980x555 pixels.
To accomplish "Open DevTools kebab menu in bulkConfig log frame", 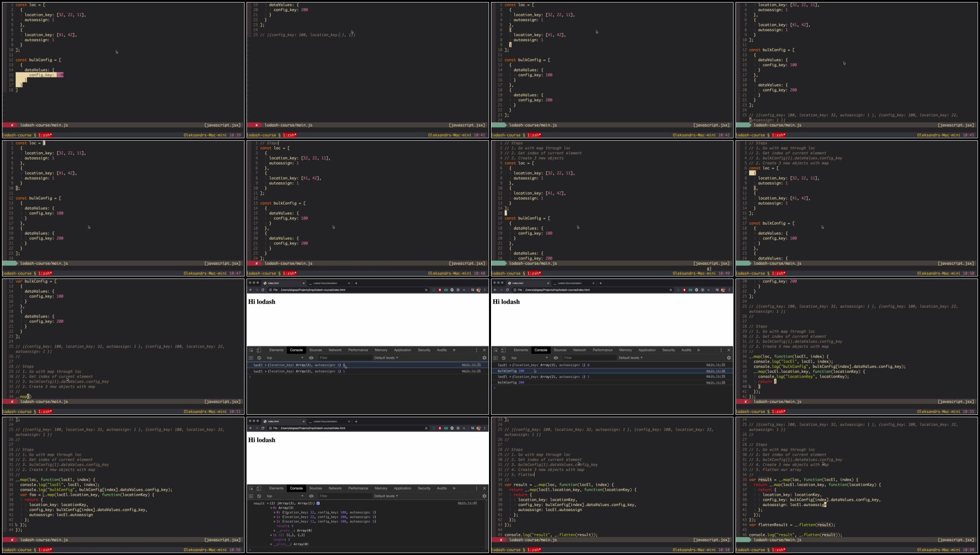I will [x=721, y=350].
